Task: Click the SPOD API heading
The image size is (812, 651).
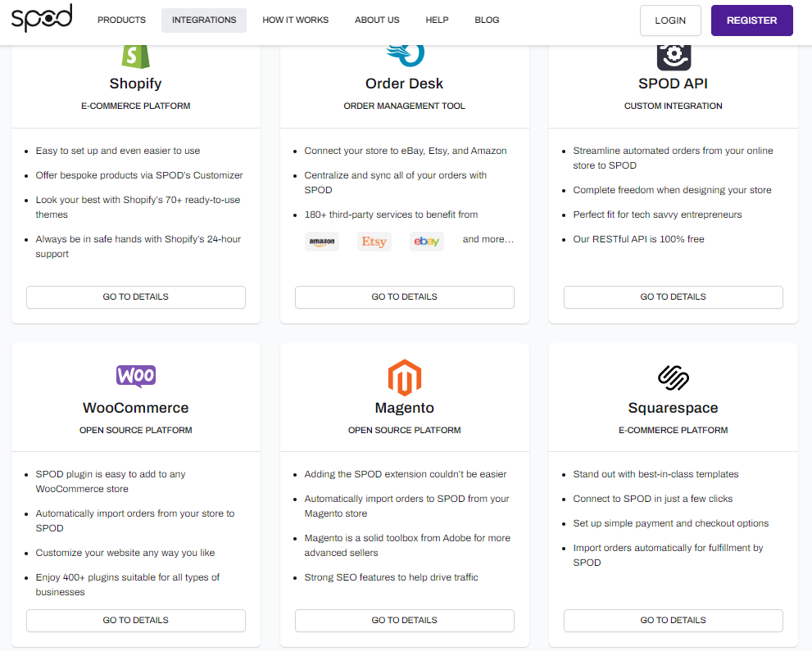Action: pos(674,84)
